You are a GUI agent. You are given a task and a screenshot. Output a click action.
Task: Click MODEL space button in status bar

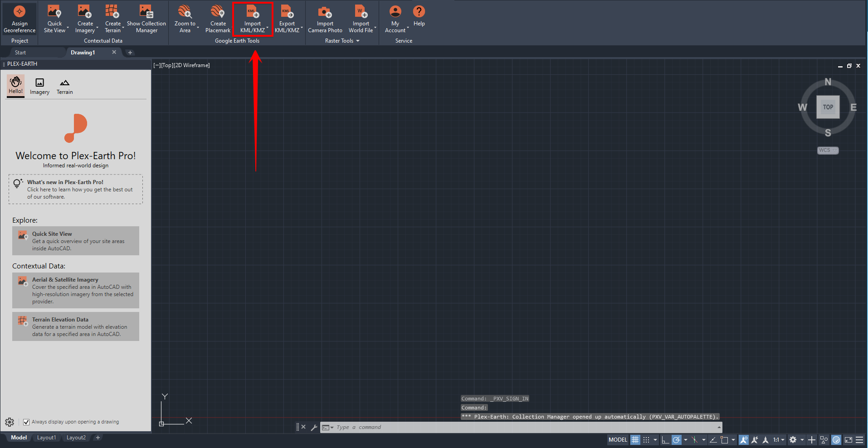618,440
